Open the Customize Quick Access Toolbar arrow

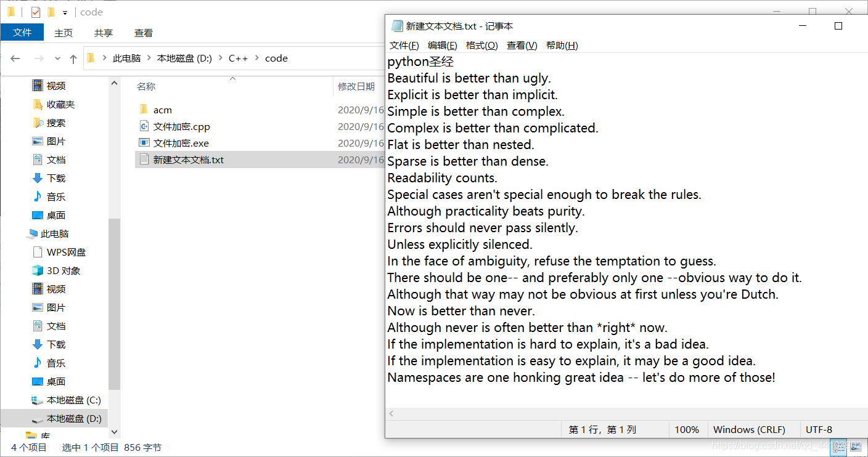[65, 12]
